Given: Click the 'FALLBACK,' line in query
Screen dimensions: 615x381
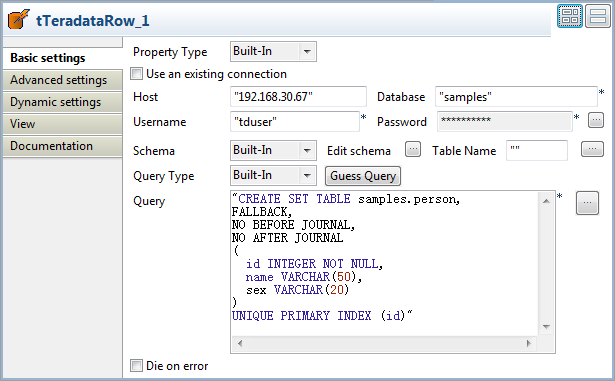Looking at the screenshot, I should pyautogui.click(x=262, y=212).
